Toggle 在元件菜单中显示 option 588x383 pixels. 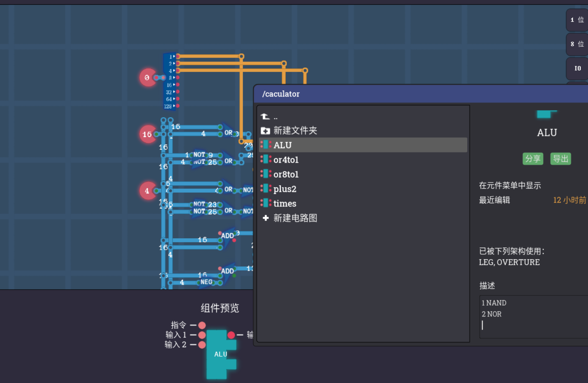point(510,186)
